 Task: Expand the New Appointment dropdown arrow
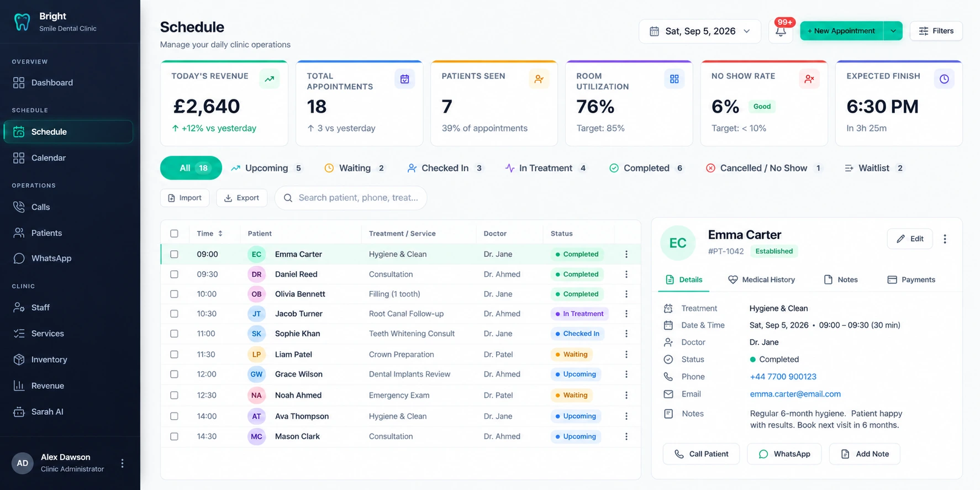click(893, 31)
